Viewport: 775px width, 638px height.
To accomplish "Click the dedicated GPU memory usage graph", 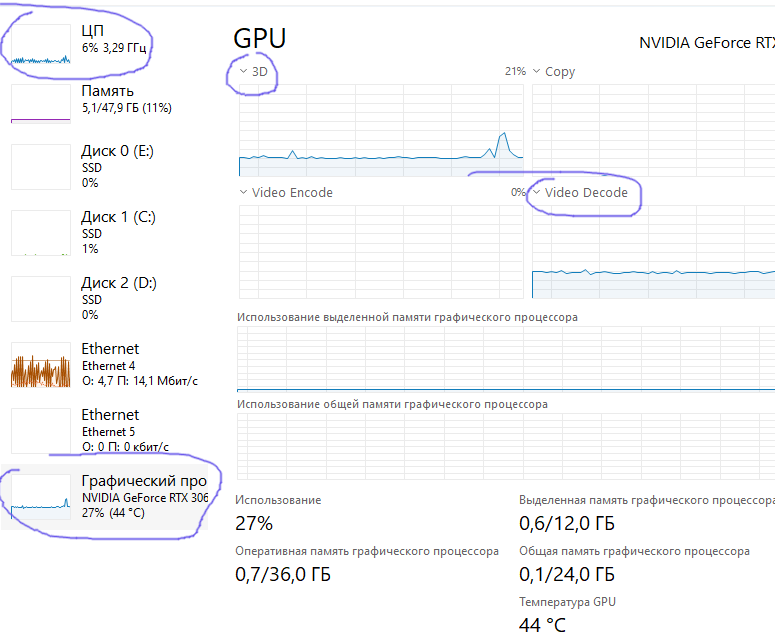I will [x=505, y=358].
